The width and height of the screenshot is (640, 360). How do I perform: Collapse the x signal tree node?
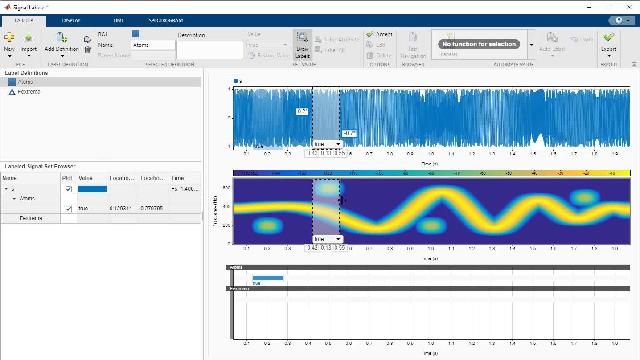click(6, 189)
